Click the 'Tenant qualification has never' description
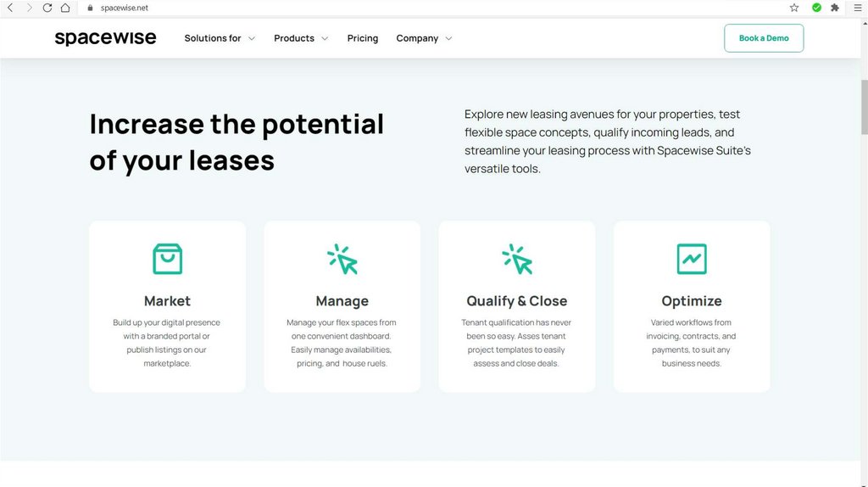868x487 pixels. pos(516,343)
